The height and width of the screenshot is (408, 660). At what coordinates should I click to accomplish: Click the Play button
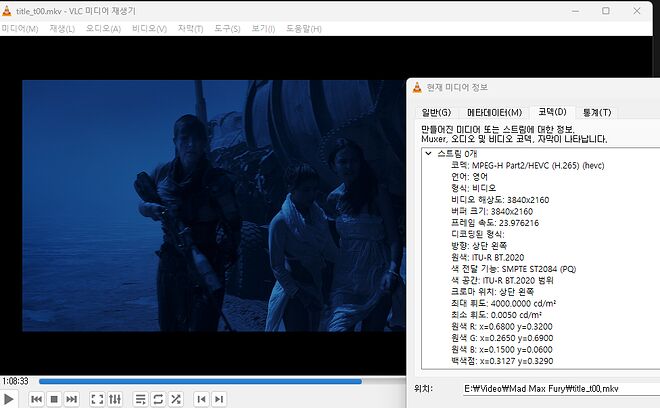coord(8,399)
